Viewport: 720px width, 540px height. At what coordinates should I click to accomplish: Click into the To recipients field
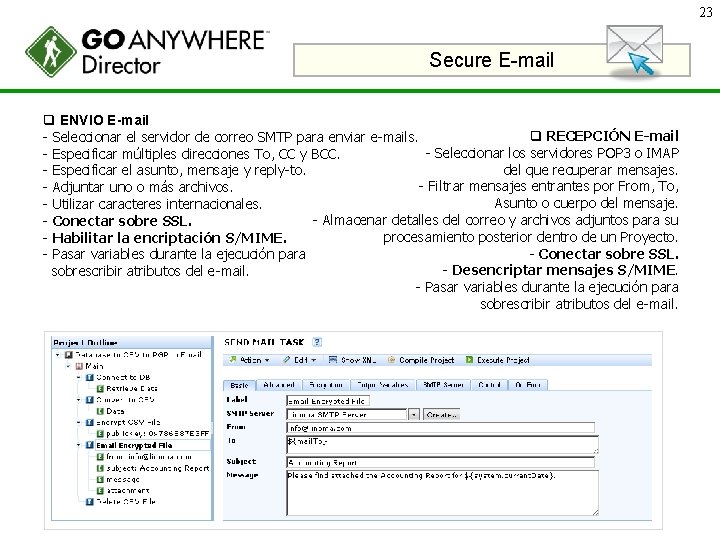(442, 444)
